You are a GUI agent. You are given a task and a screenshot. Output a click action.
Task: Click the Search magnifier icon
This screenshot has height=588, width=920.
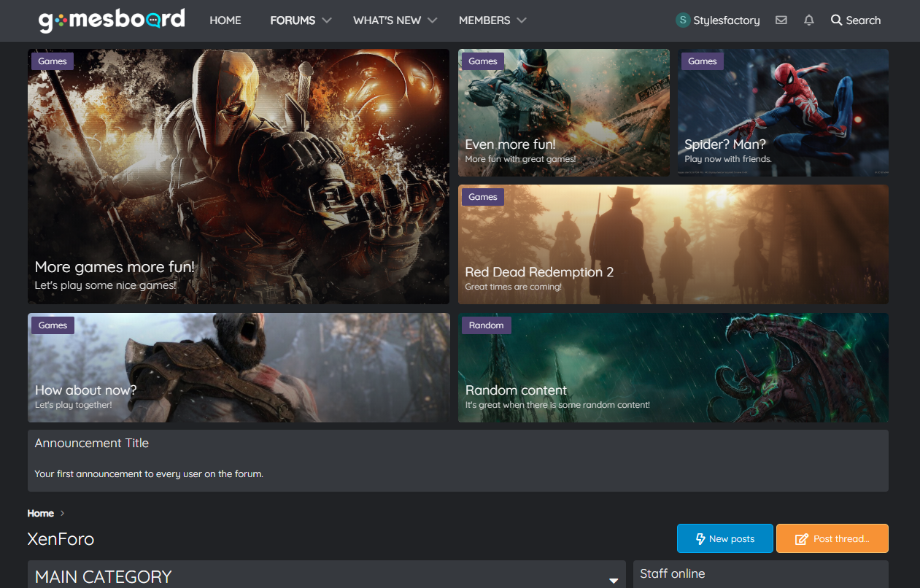click(837, 20)
